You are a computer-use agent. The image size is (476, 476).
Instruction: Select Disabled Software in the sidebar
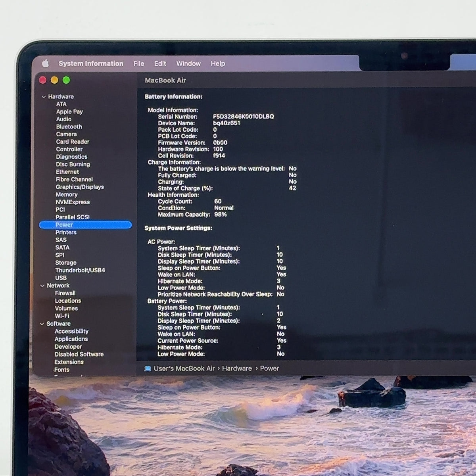coord(79,355)
